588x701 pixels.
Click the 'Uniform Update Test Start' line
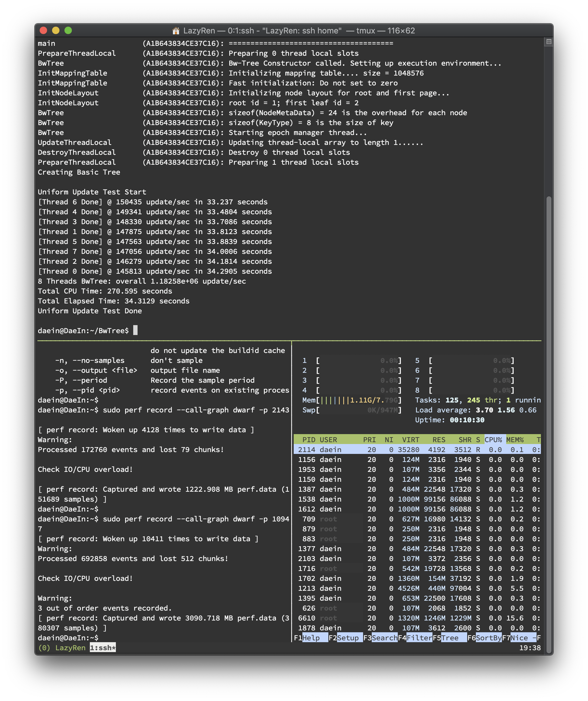pyautogui.click(x=92, y=192)
